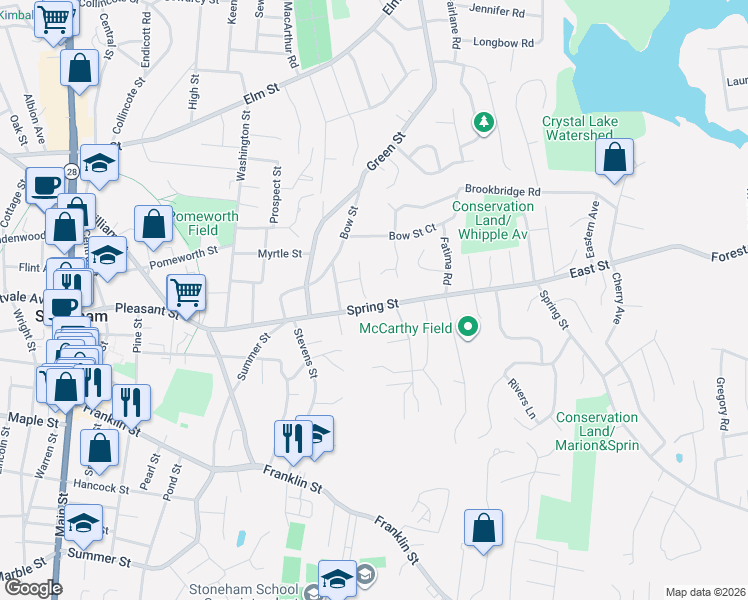Select the shopping bag marker southeast of Franklin St
The image size is (748, 600).
point(483,532)
